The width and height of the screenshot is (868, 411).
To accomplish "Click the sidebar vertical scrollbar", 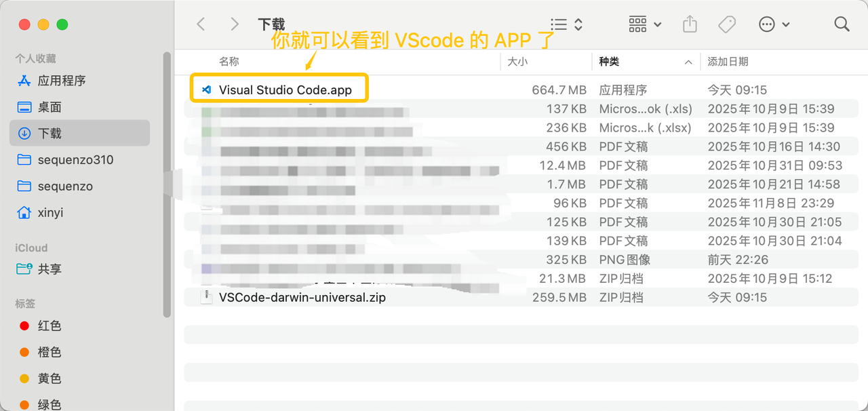I will 167,183.
